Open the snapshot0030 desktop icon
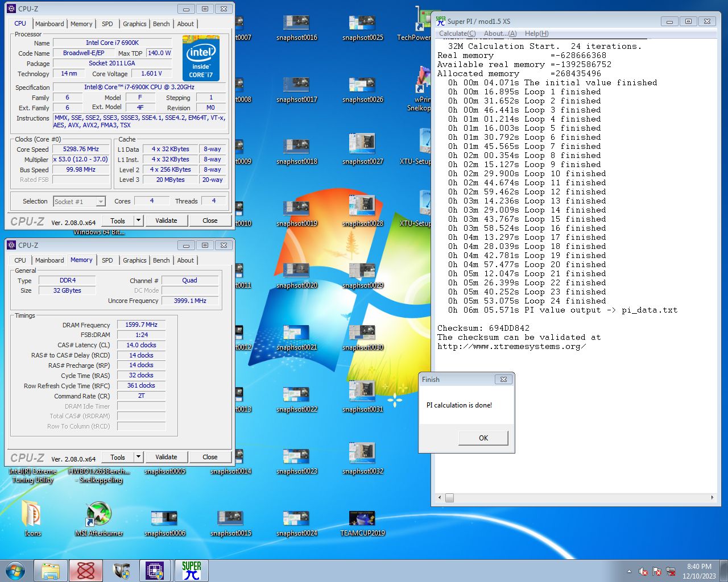 tap(362, 338)
